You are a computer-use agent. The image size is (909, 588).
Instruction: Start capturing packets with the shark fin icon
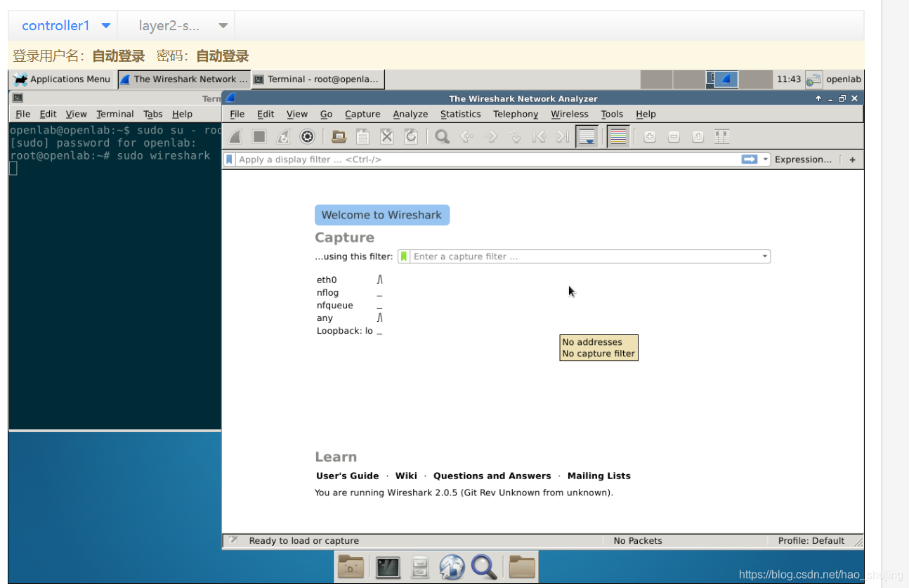coord(236,136)
